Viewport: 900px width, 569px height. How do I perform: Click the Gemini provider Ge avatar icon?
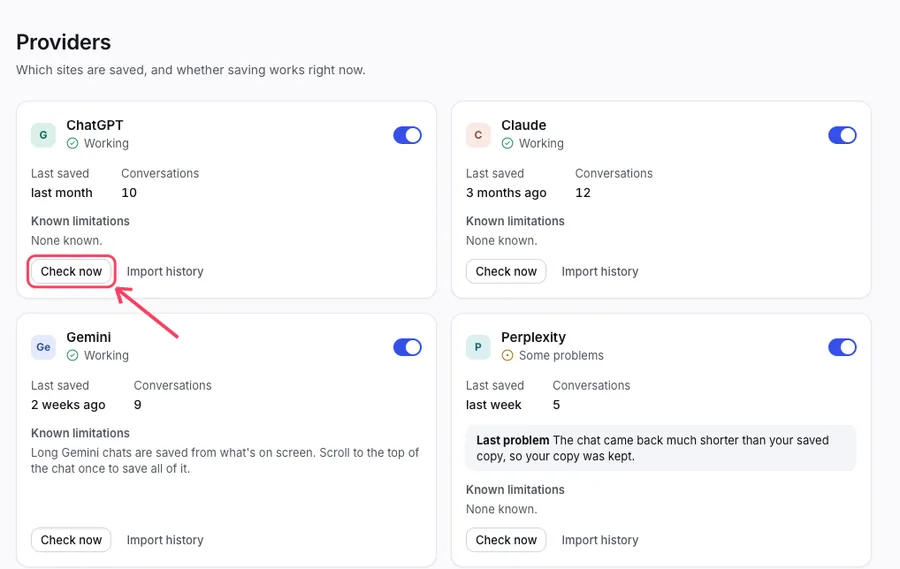pyautogui.click(x=43, y=347)
